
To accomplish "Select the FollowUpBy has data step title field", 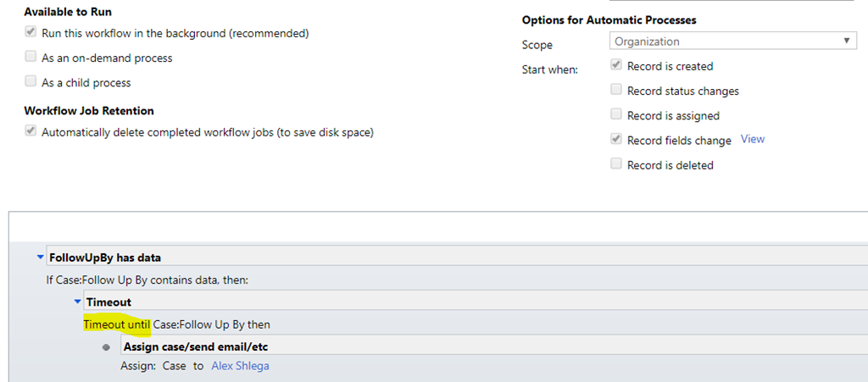I will pos(457,257).
